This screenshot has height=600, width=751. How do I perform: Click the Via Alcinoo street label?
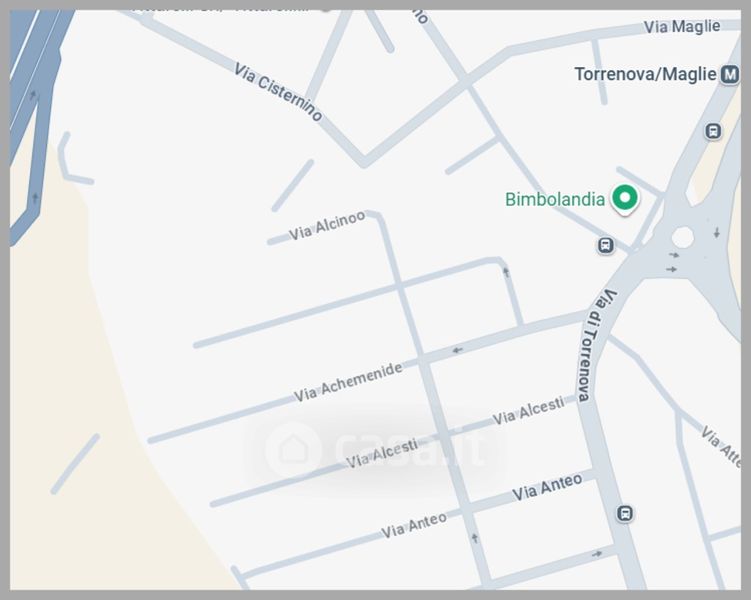coord(327,226)
